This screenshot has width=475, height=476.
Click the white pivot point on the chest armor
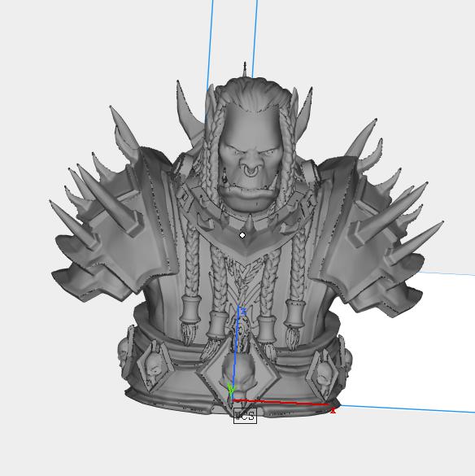point(242,235)
